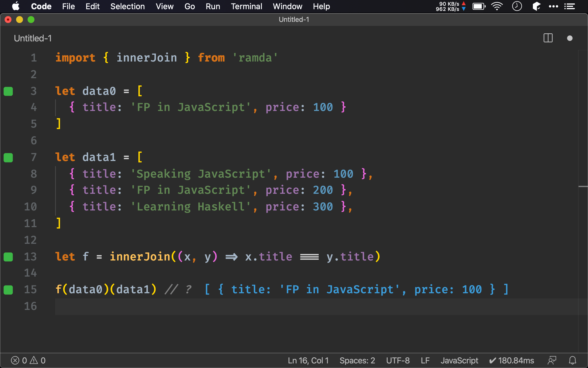Click line number 1 in the gutter
The width and height of the screenshot is (588, 368).
tap(34, 58)
